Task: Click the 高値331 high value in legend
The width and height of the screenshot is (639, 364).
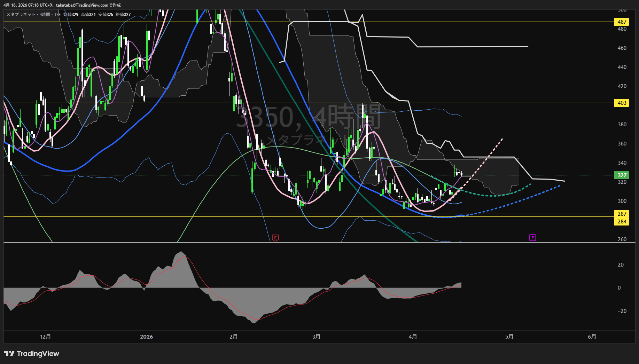Action: coord(88,15)
